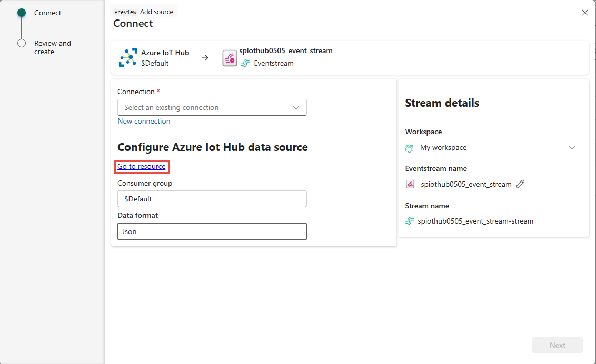Follow the Go to resource link
Viewport: 596px width, 364px height.
[x=142, y=166]
